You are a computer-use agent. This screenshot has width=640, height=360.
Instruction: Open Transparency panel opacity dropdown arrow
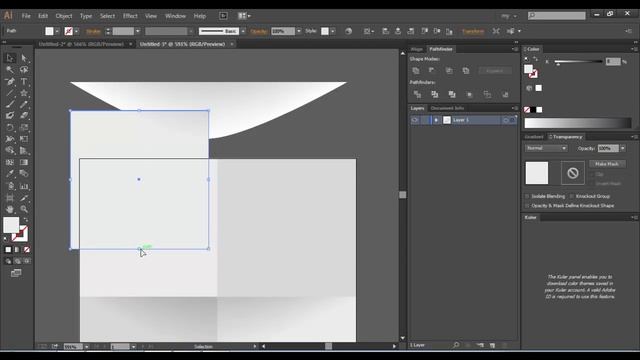pos(622,148)
